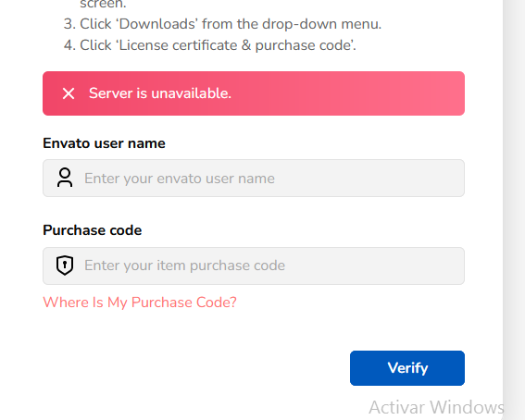Focus the Envato user name input
Screen dimensions: 525x420
click(254, 178)
